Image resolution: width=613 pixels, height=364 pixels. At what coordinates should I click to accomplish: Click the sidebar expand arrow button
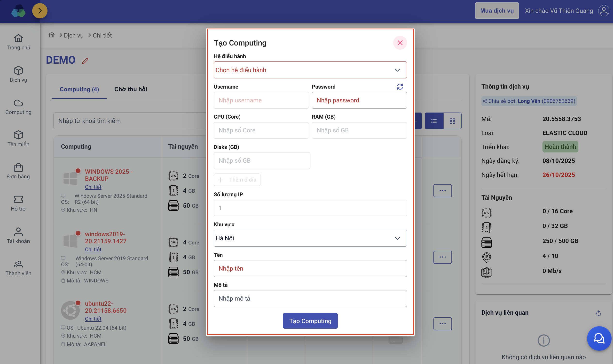[x=40, y=11]
